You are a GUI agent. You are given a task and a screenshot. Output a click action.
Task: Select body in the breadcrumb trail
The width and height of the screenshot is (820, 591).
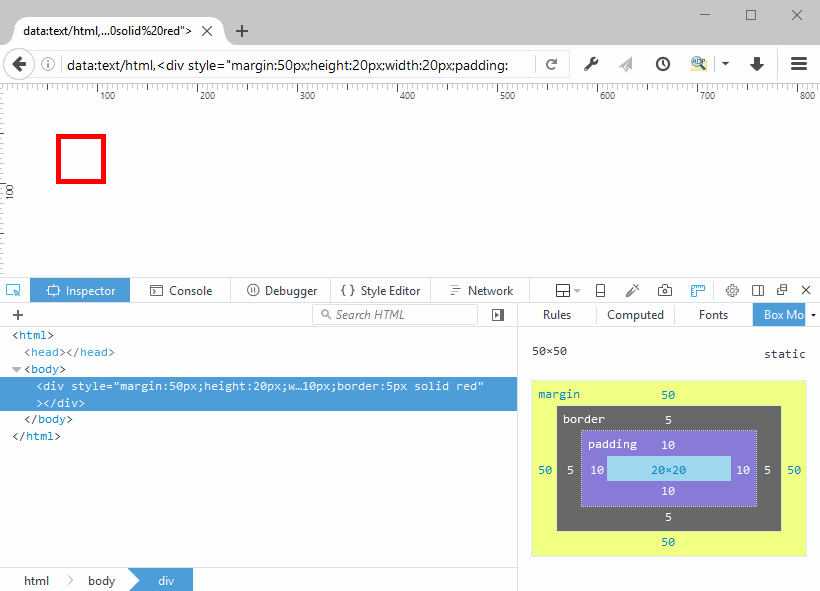(101, 581)
